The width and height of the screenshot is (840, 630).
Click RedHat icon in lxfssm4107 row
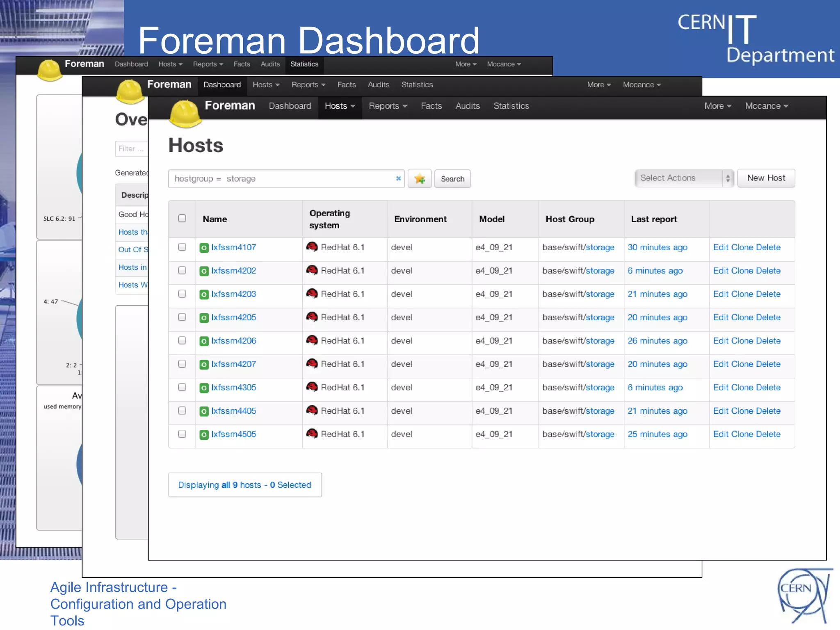[312, 247]
